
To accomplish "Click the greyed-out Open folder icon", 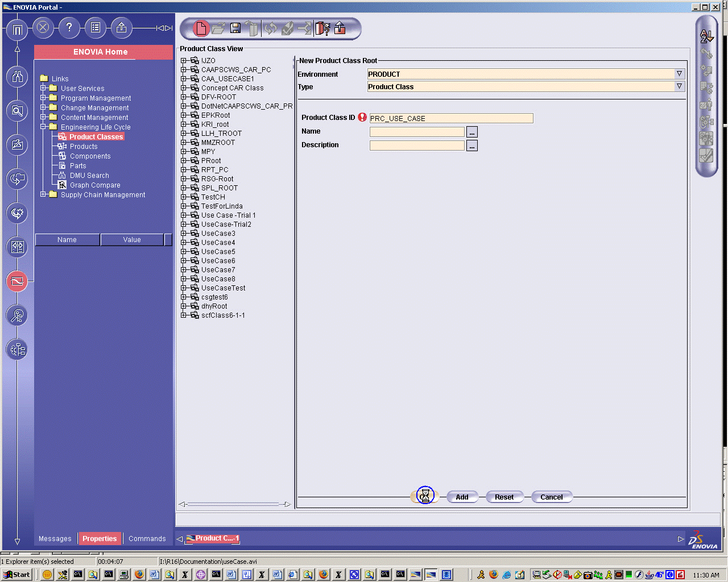I will click(218, 28).
